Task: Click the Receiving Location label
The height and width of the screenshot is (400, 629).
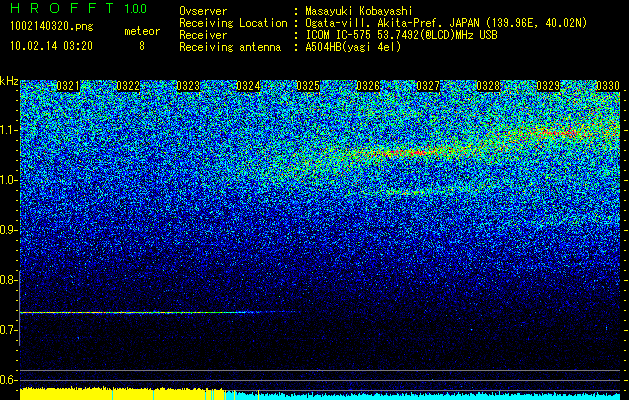Action: [x=233, y=23]
